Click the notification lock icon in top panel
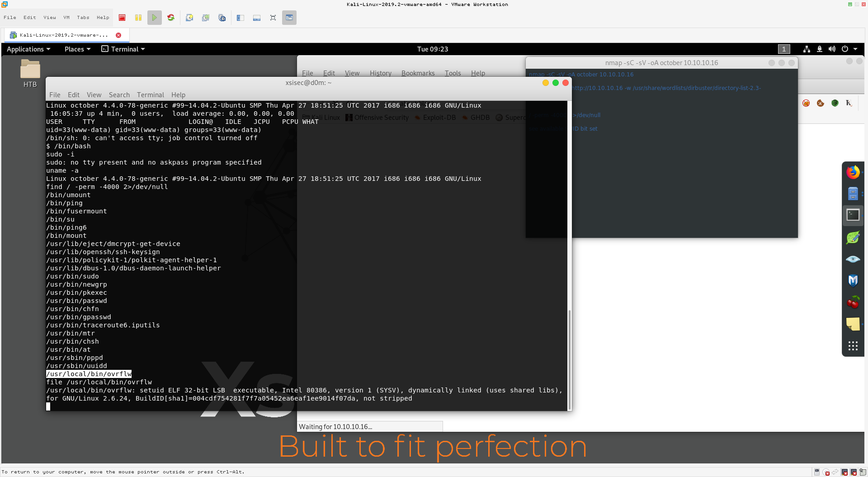This screenshot has height=477, width=868. click(819, 49)
